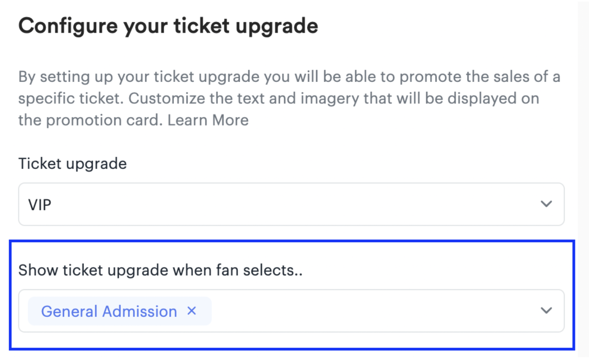Click the chevron on the VIP dropdown
589x364 pixels.
pyautogui.click(x=546, y=204)
